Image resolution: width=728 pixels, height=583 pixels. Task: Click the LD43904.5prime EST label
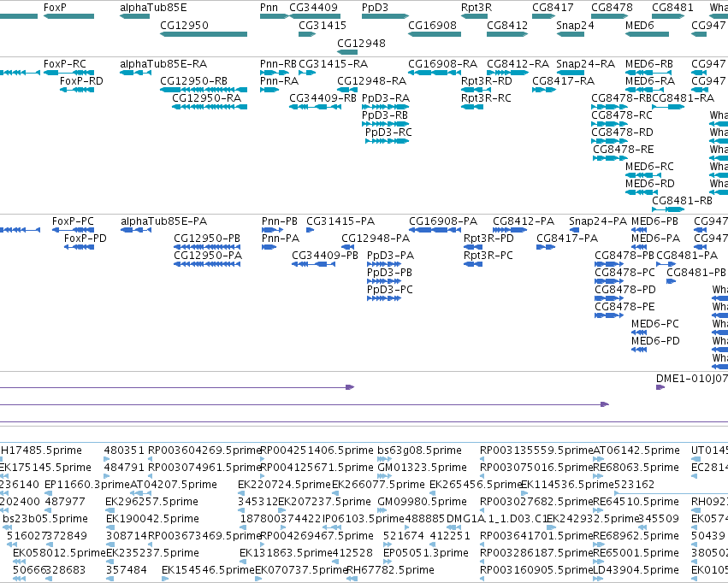[636, 569]
